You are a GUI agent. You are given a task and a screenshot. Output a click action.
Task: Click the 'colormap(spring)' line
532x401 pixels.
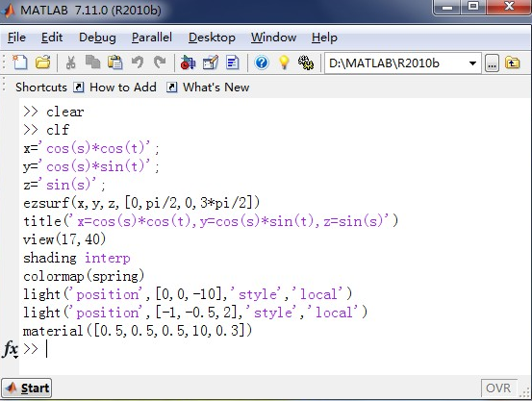point(84,276)
